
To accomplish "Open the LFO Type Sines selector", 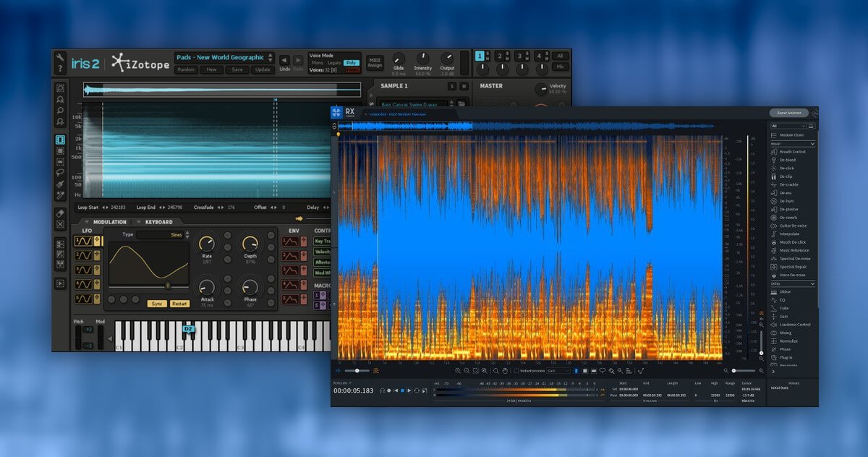I will coord(161,235).
